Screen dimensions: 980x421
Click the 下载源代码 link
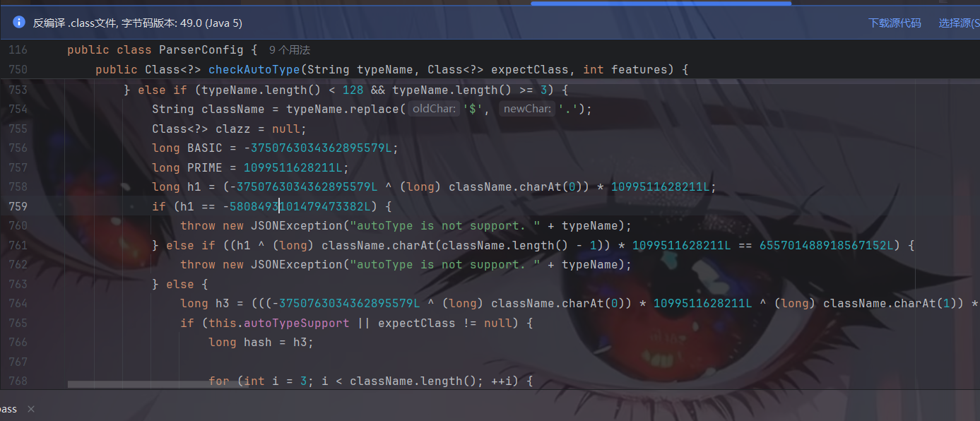pyautogui.click(x=895, y=23)
